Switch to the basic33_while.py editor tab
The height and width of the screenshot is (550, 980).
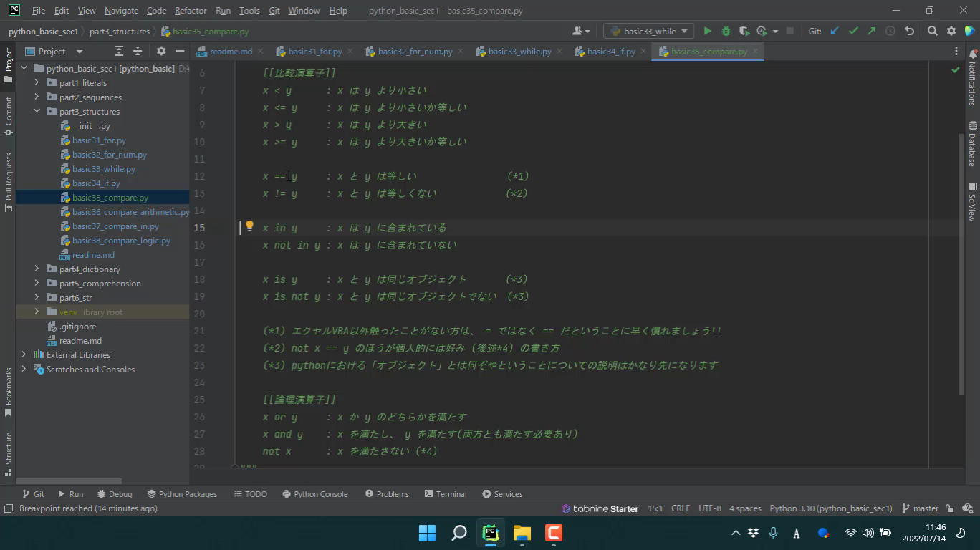tap(519, 52)
